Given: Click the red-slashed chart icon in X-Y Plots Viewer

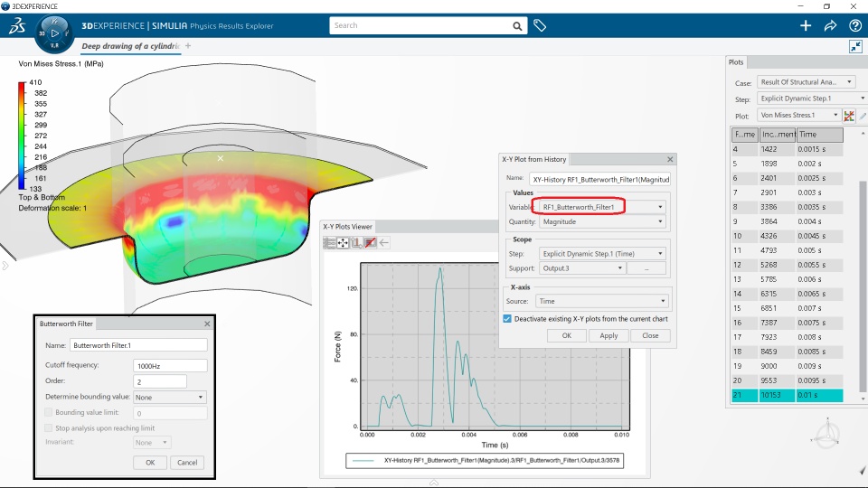Looking at the screenshot, I should [371, 243].
